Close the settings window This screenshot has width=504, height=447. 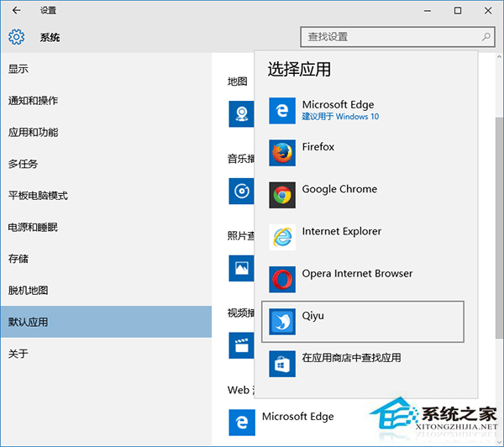coord(488,11)
